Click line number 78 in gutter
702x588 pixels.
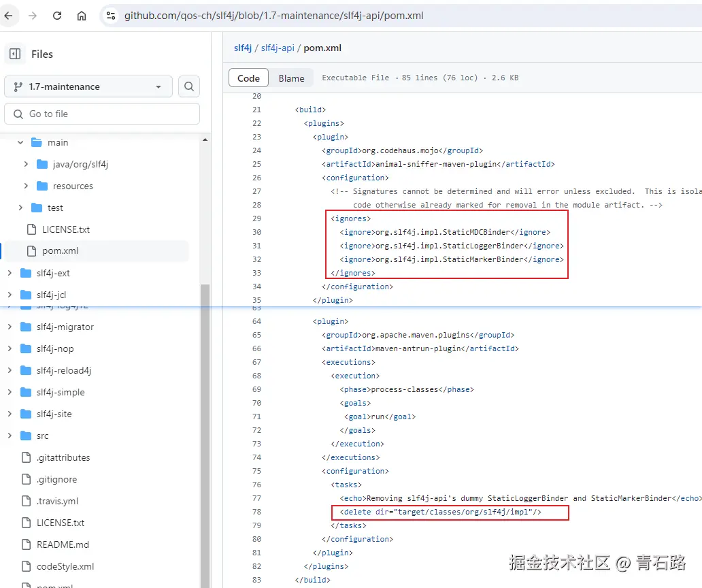[256, 512]
